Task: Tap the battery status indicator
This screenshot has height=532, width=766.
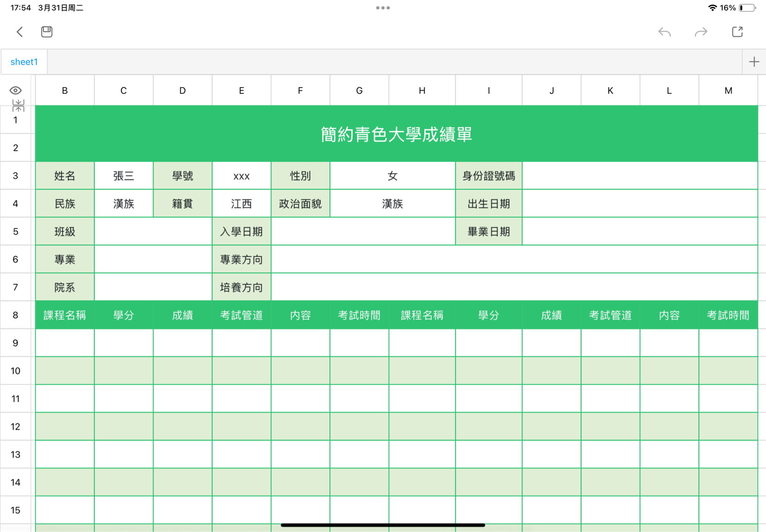Action: (747, 7)
